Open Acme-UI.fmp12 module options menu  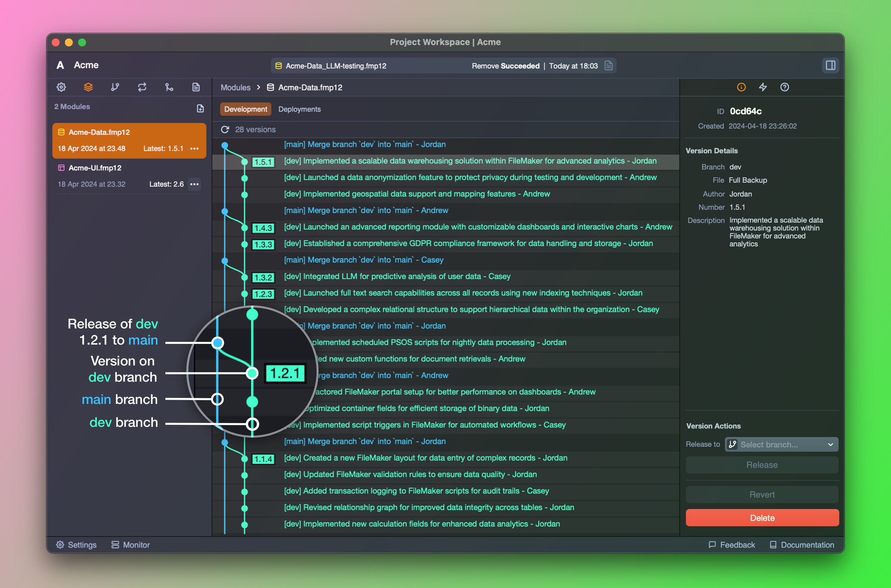click(194, 184)
